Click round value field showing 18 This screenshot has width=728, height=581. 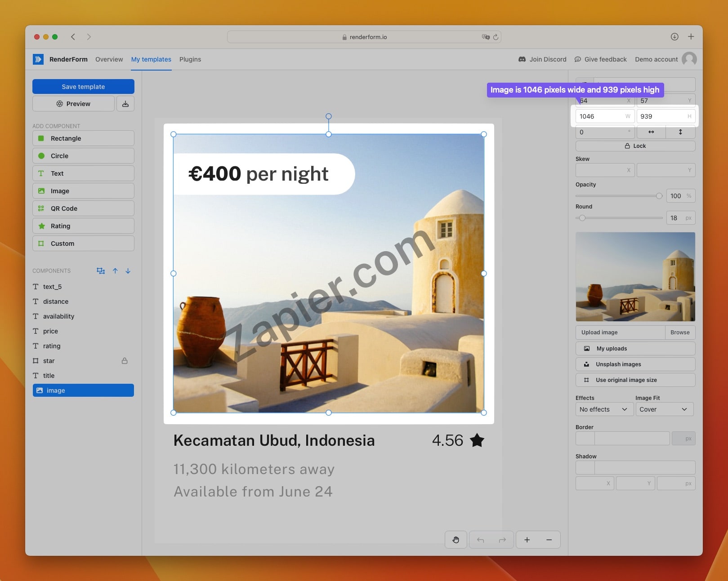tap(680, 218)
